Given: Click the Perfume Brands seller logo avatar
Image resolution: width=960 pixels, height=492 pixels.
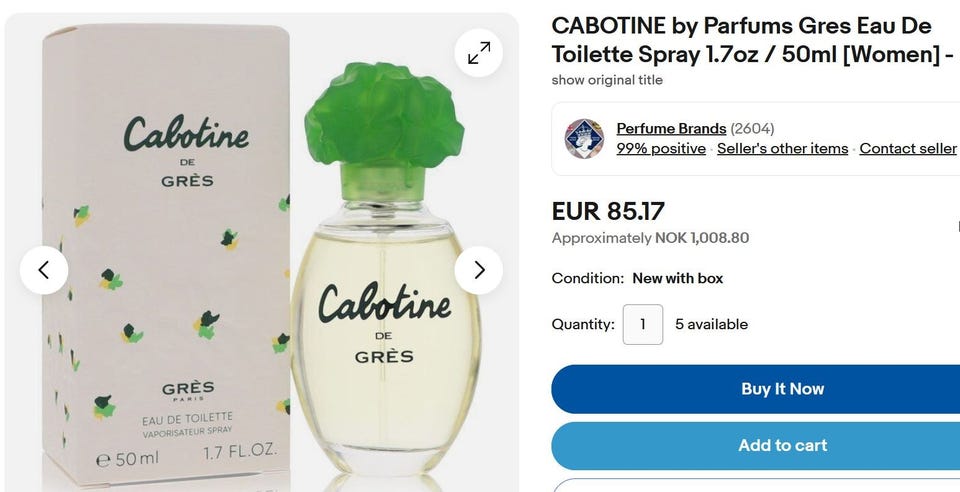Looking at the screenshot, I should point(584,139).
